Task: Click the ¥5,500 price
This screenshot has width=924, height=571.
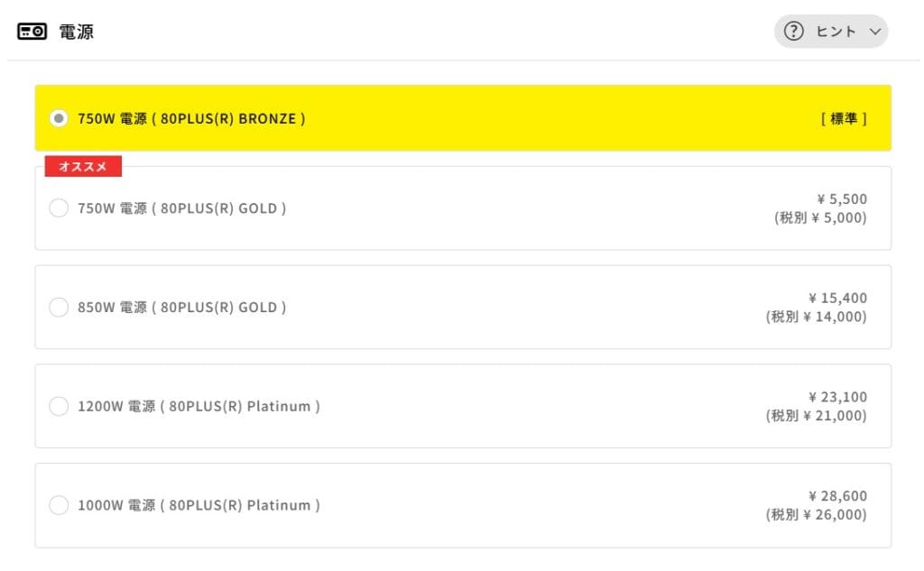Action: pos(841,199)
